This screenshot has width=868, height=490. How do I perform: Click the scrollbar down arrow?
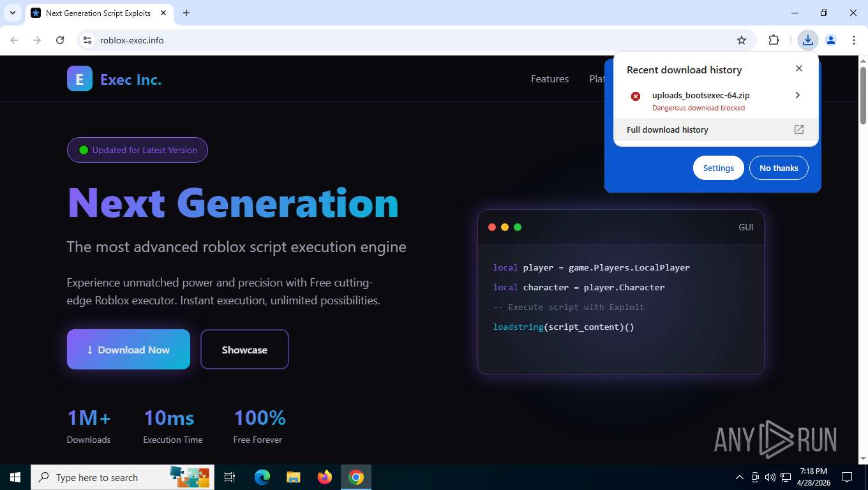[863, 458]
